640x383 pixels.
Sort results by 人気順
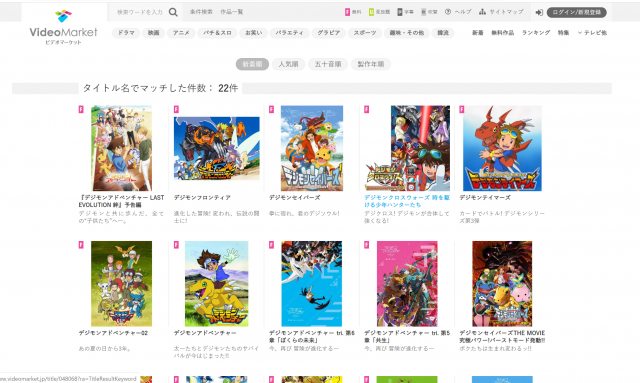point(288,64)
